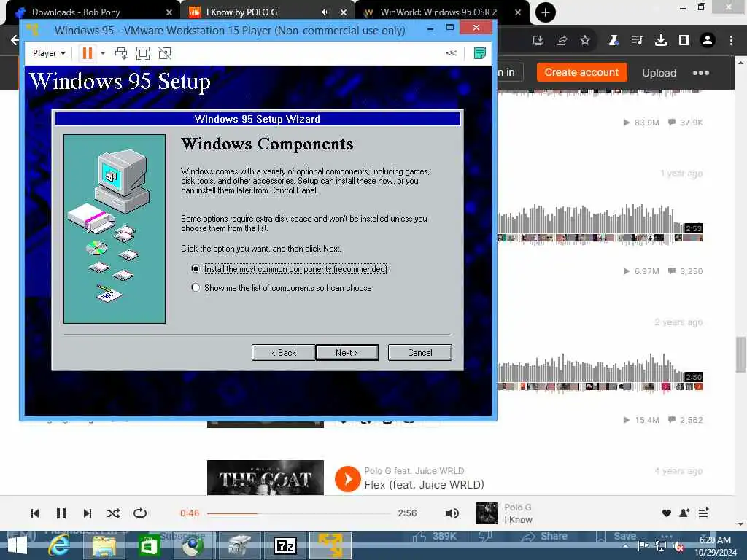This screenshot has height=560, width=747.
Task: Go back in the browser
Action: (15, 40)
